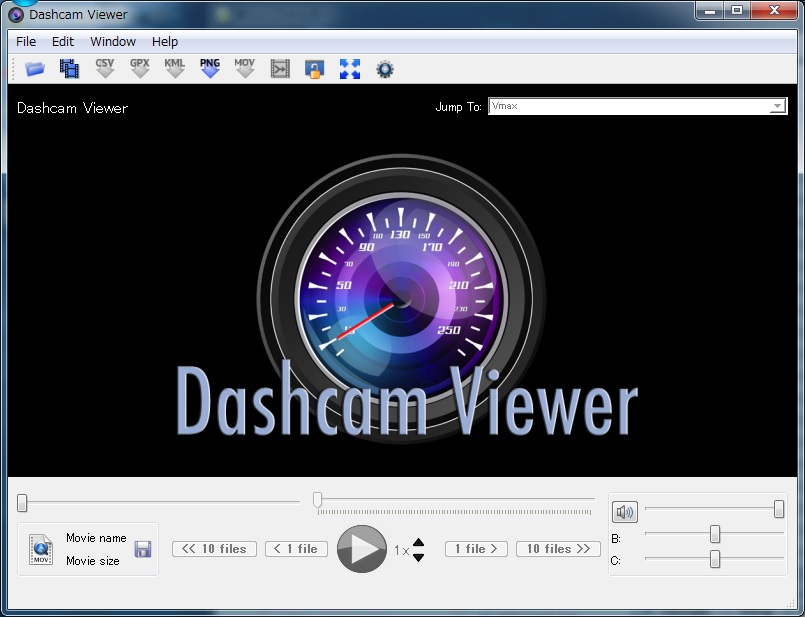
Task: Maximize the Dashcam Viewer window
Action: 737,10
